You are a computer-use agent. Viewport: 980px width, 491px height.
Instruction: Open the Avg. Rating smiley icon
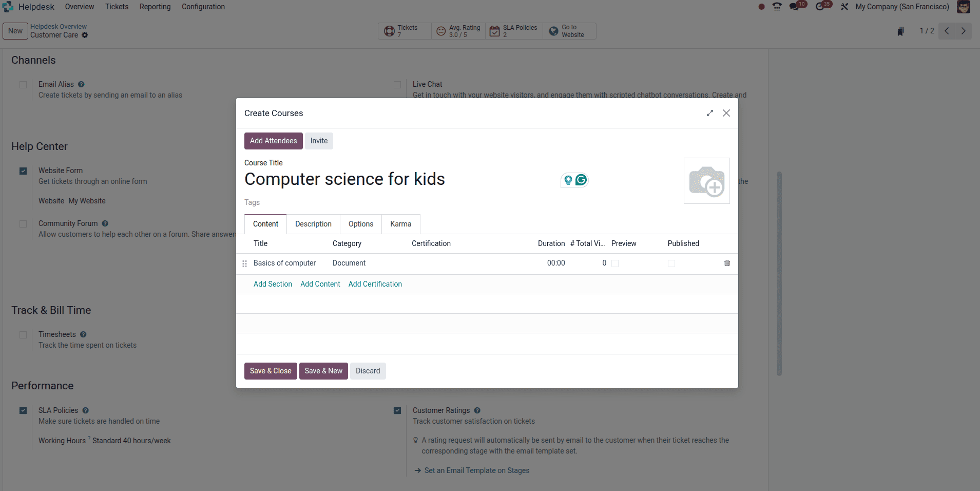(x=441, y=31)
